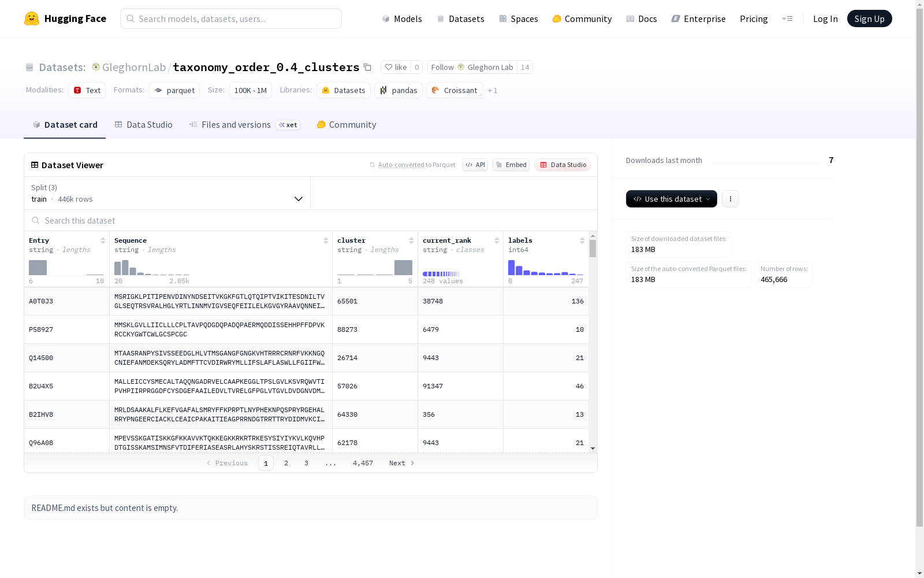Click the API button
This screenshot has height=578, width=924.
click(x=475, y=165)
